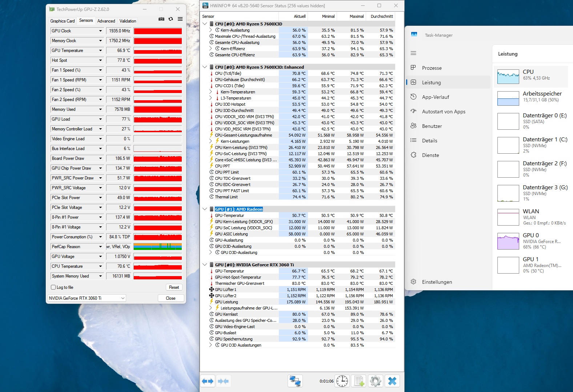Viewport: 573px width, 392px height.
Task: Reset HWiNFO clock timer icon
Action: (x=342, y=381)
